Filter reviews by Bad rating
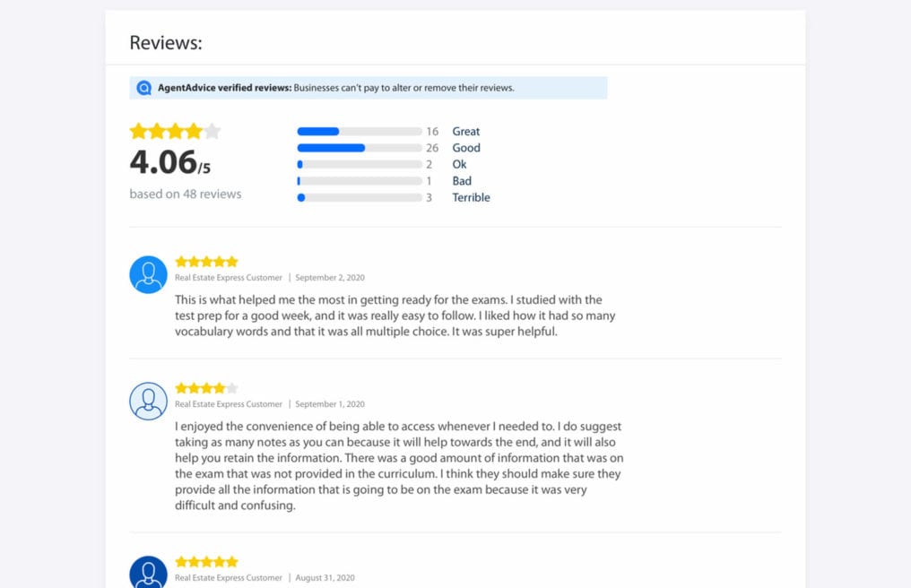Image resolution: width=911 pixels, height=588 pixels. (462, 181)
